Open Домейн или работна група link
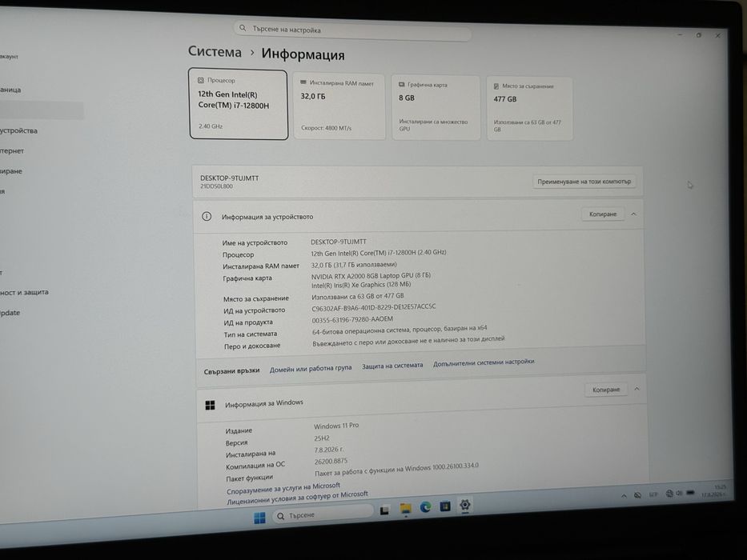The height and width of the screenshot is (560, 747). pyautogui.click(x=311, y=368)
